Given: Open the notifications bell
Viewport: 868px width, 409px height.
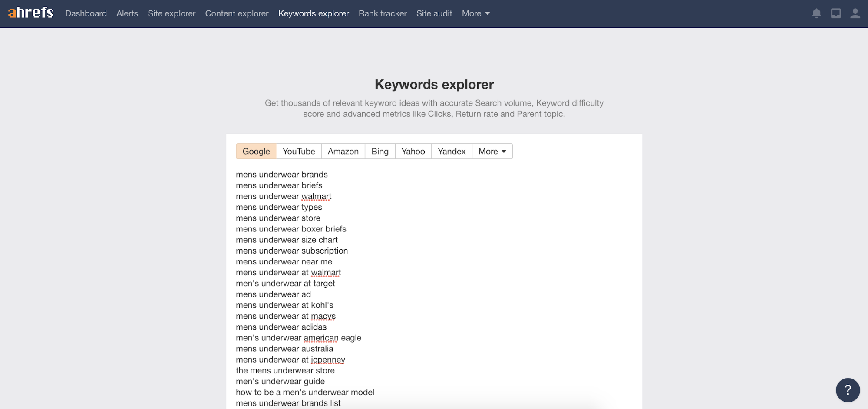Looking at the screenshot, I should pyautogui.click(x=816, y=13).
